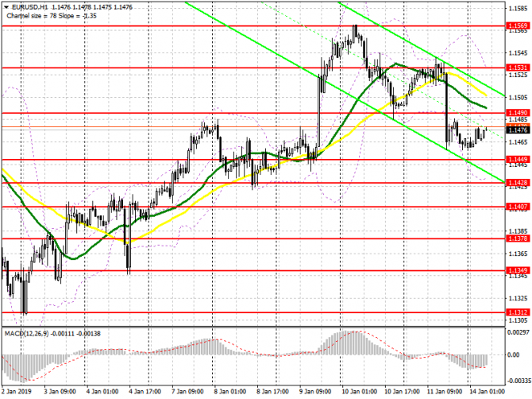Viewport: 532px width, 399px height.
Task: Click the red 1.1449 support level label
Action: point(518,159)
